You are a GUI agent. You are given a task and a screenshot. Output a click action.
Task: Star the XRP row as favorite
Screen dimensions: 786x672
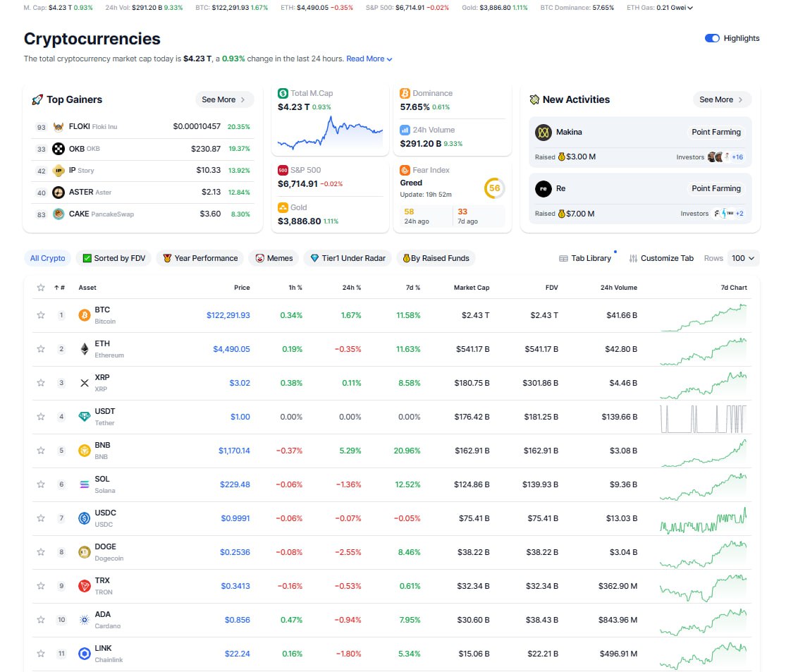41,383
